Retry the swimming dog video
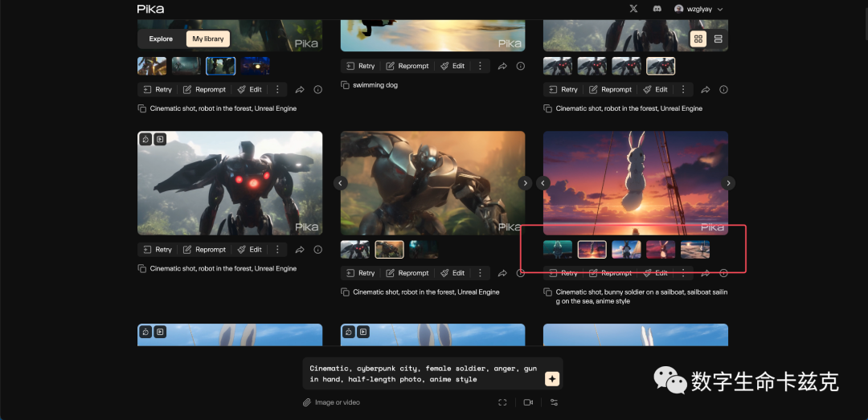 (x=360, y=66)
